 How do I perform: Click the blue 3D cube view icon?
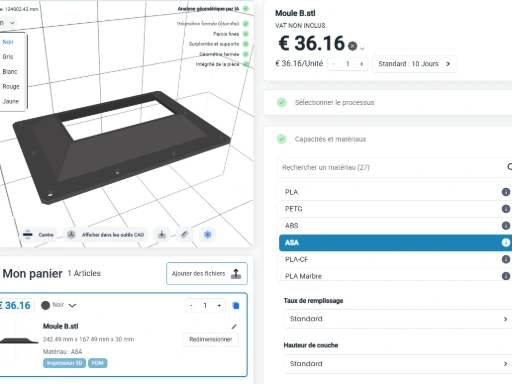click(x=207, y=235)
